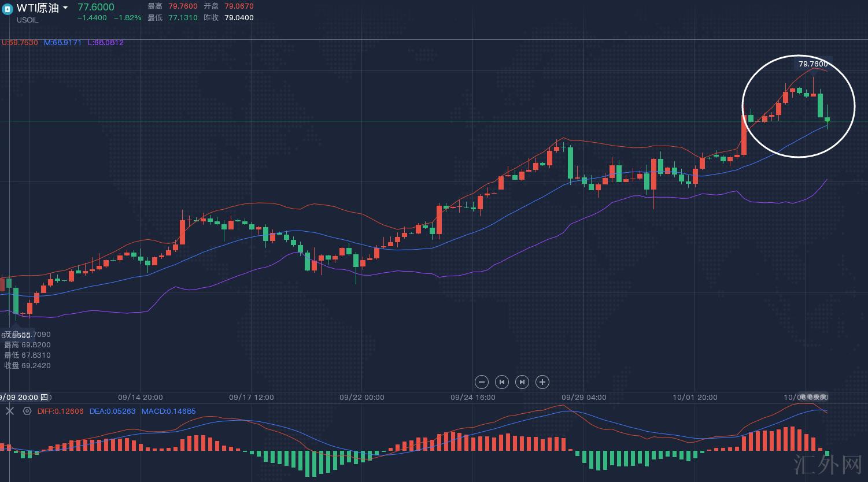868x482 pixels.
Task: Skip forward to latest chart data
Action: (522, 382)
